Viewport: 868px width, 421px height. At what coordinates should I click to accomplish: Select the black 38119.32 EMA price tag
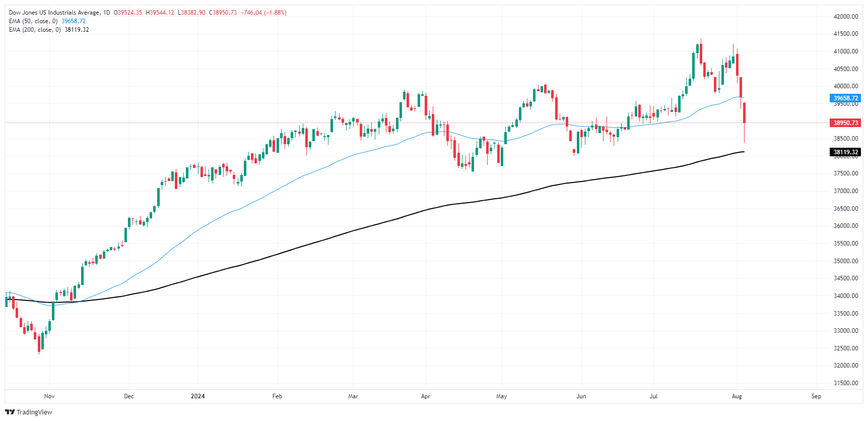point(845,152)
